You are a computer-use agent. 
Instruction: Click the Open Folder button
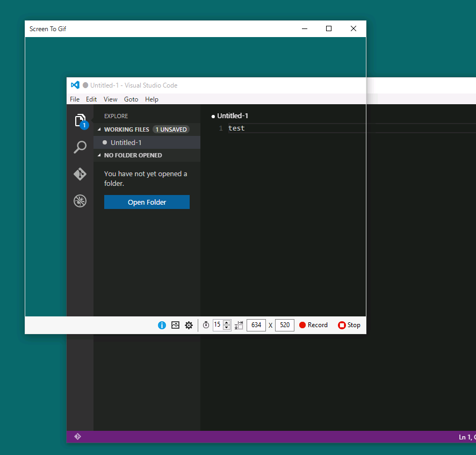(147, 202)
